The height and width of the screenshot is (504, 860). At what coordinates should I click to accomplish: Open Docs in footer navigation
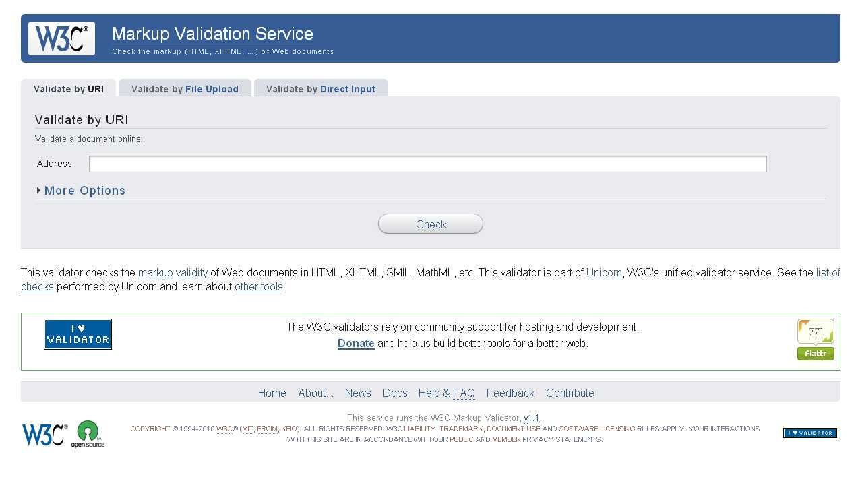tap(395, 393)
